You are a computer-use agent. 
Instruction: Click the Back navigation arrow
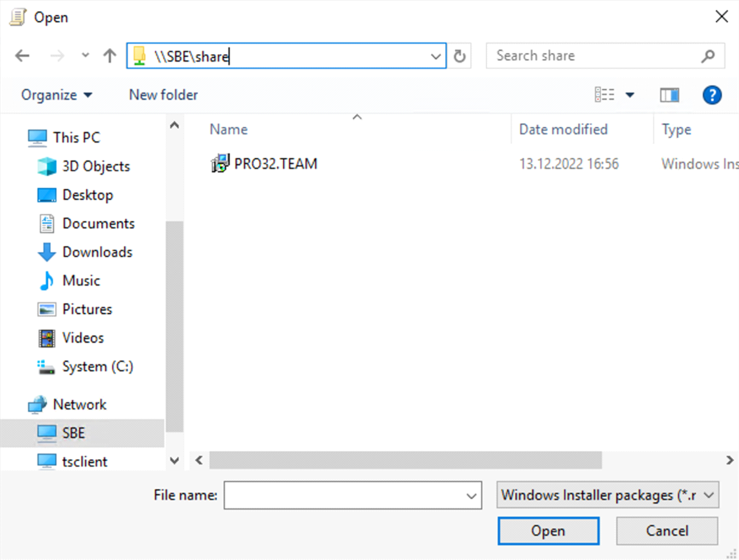tap(22, 56)
